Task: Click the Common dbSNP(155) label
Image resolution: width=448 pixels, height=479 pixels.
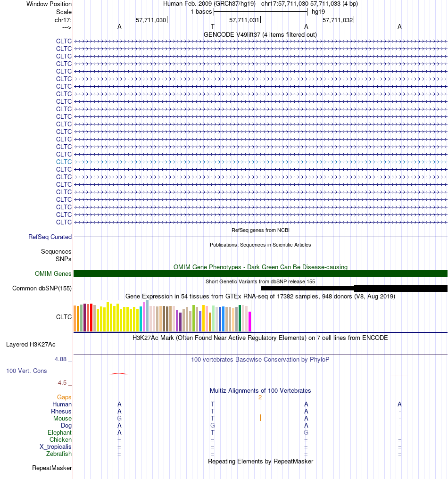Action: point(42,288)
